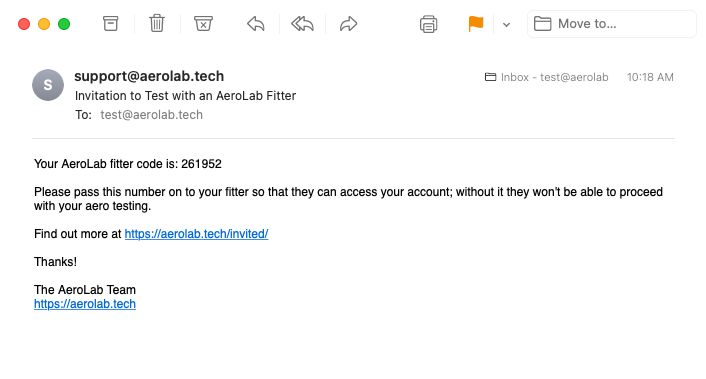
Task: Close the message window with red button
Action: point(24,24)
